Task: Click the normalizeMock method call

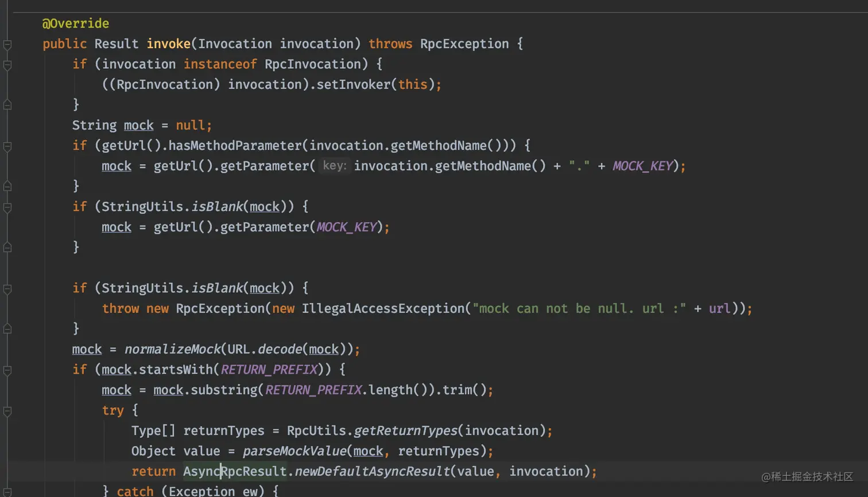Action: 172,350
